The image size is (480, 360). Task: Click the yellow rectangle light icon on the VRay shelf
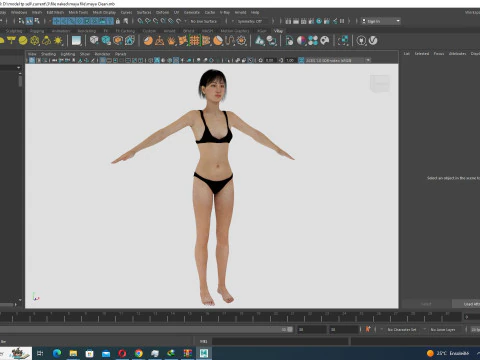[x=11, y=41]
